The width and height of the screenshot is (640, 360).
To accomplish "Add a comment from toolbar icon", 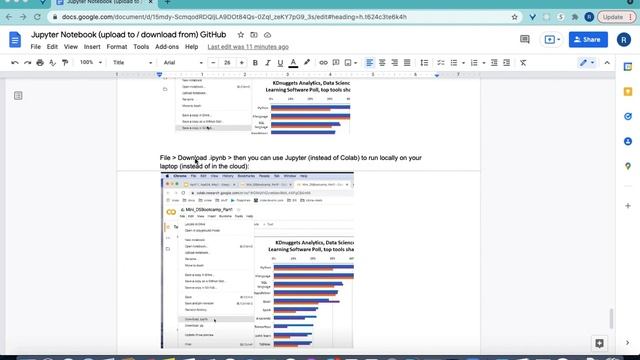I will pos(336,63).
